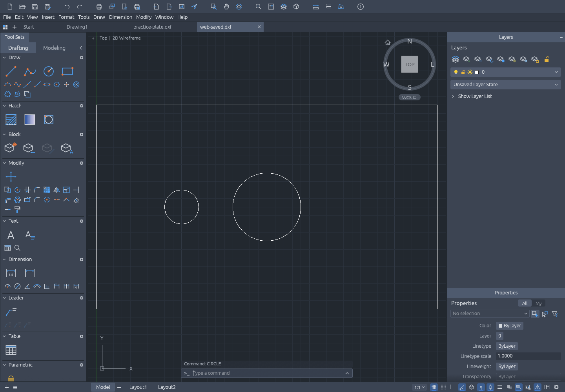
Task: Toggle grid display in status bar
Action: click(434, 387)
